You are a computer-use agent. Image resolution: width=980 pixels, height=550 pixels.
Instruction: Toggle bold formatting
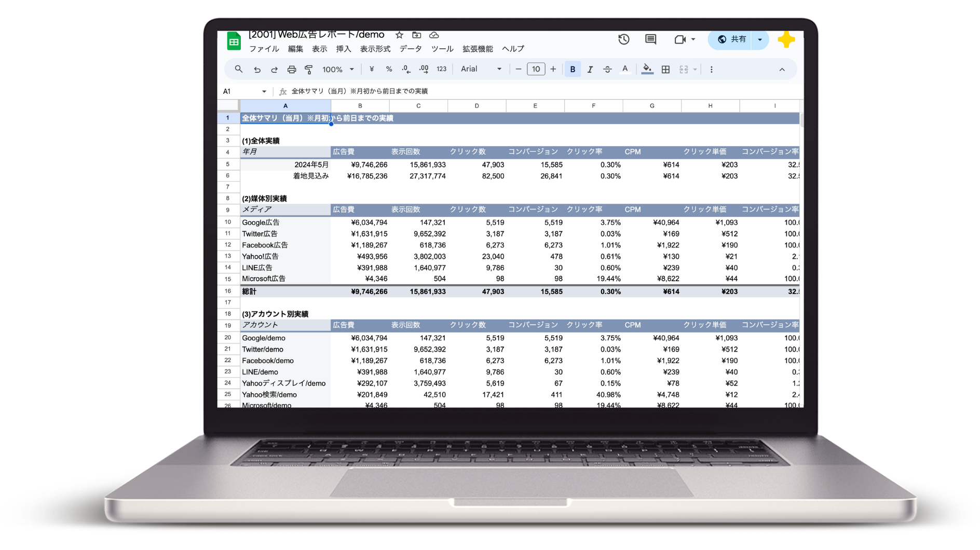[x=573, y=69]
